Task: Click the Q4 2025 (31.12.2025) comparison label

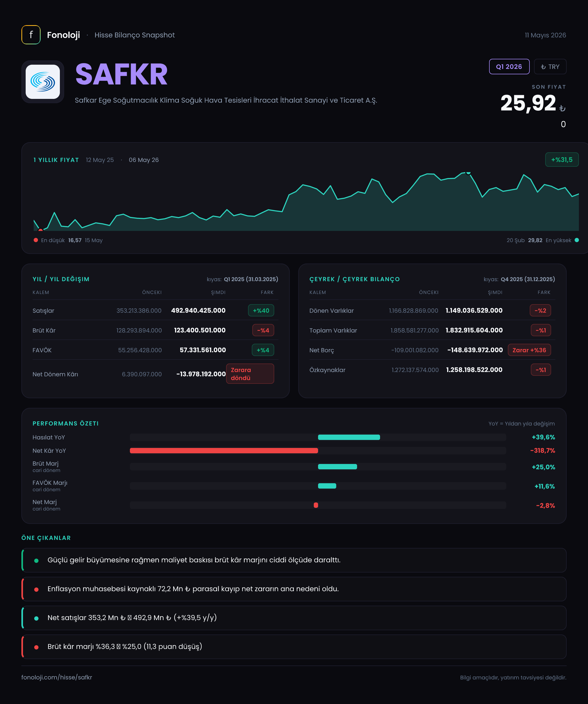Action: (528, 279)
